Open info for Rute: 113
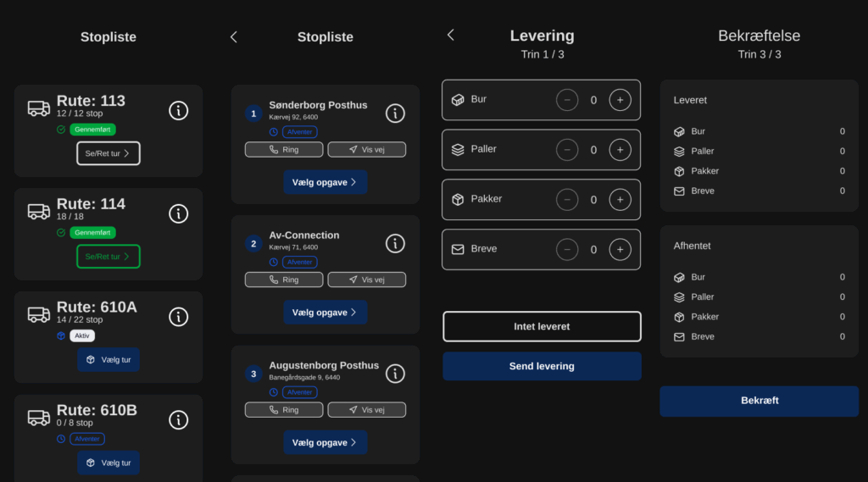This screenshot has width=868, height=482. point(178,111)
